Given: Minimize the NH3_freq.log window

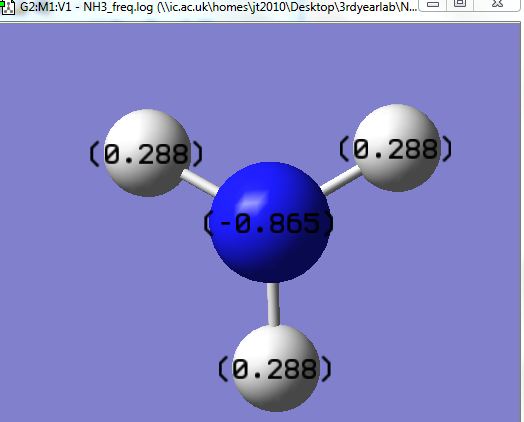Looking at the screenshot, I should (x=433, y=5).
